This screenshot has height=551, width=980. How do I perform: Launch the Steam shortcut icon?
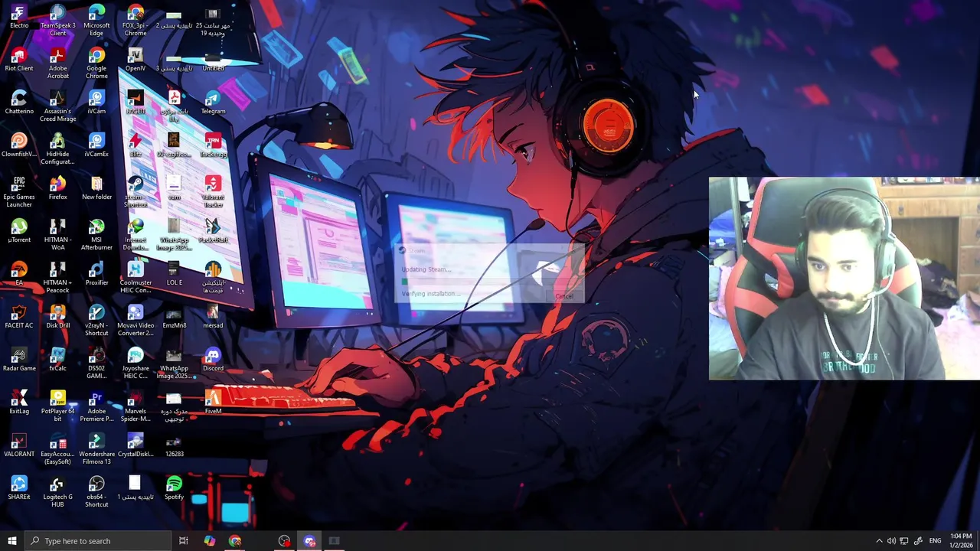point(136,192)
